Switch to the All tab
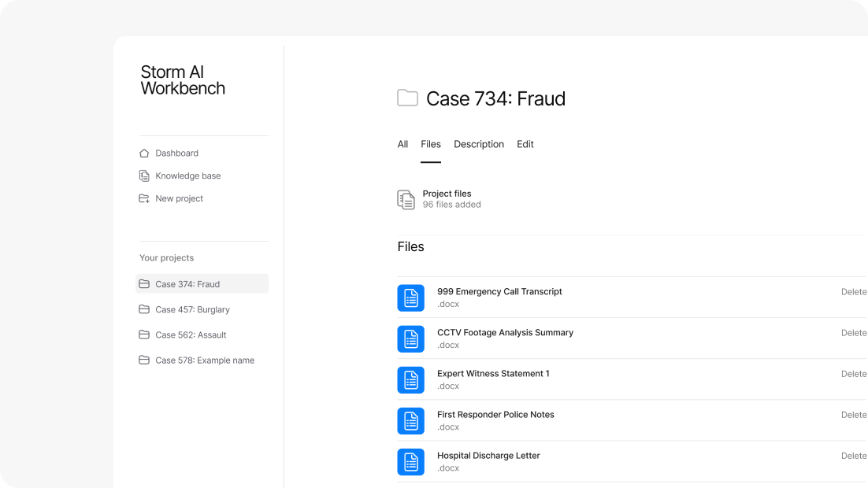This screenshot has height=488, width=868. click(x=402, y=144)
